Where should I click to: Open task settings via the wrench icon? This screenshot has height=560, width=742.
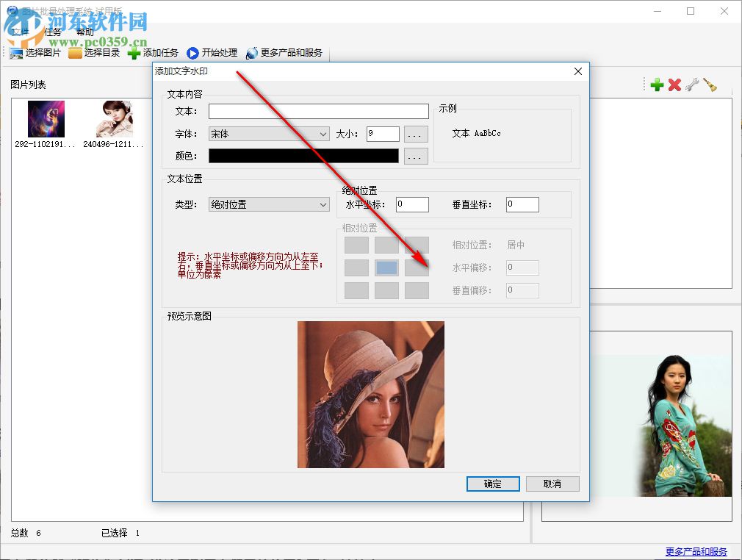coord(691,85)
